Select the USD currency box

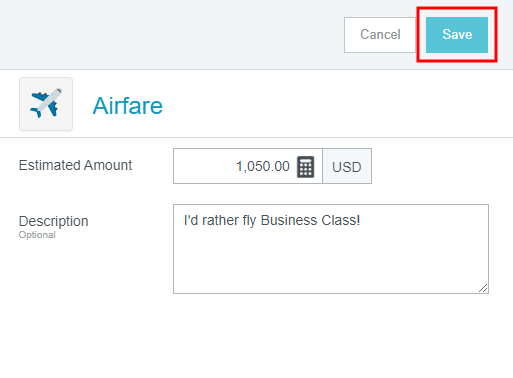(x=347, y=166)
